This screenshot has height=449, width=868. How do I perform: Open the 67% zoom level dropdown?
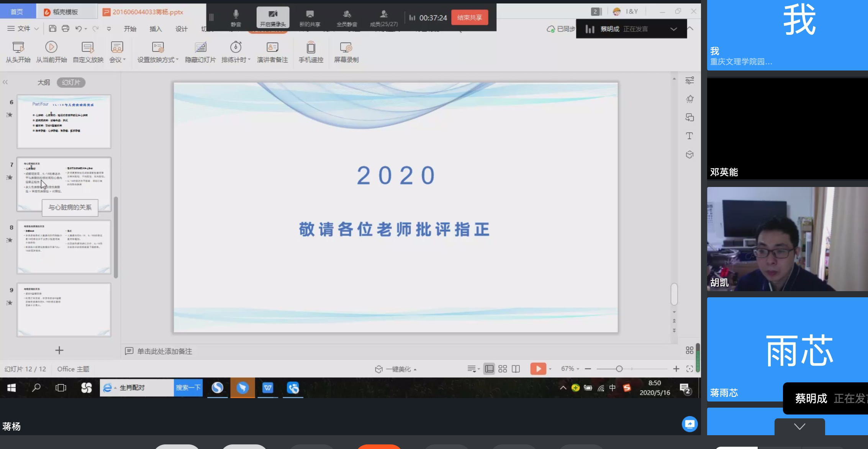570,369
